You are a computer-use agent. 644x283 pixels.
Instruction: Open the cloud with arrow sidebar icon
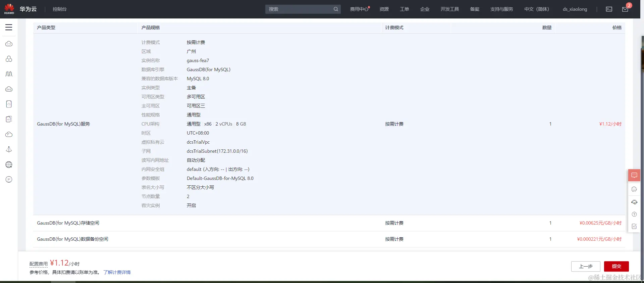pyautogui.click(x=9, y=134)
